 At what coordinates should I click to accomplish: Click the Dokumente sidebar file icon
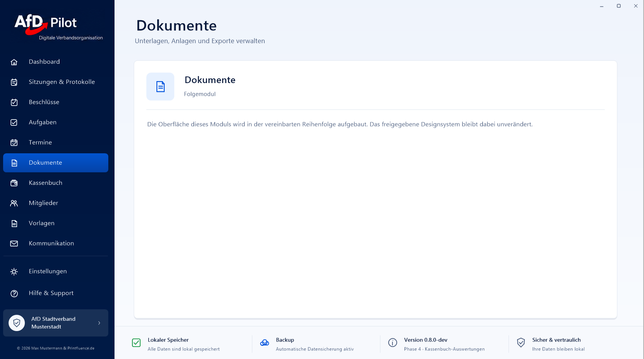click(x=14, y=163)
